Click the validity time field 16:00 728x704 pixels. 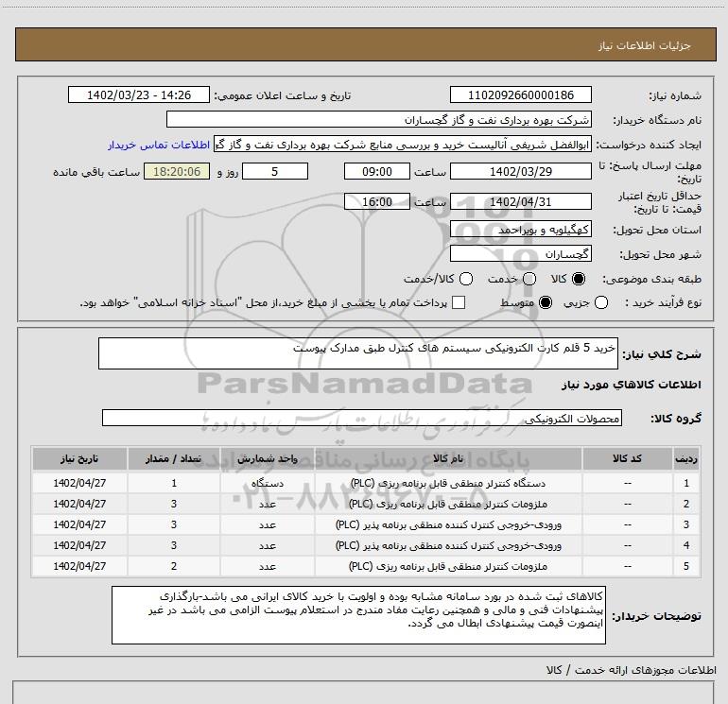point(377,201)
